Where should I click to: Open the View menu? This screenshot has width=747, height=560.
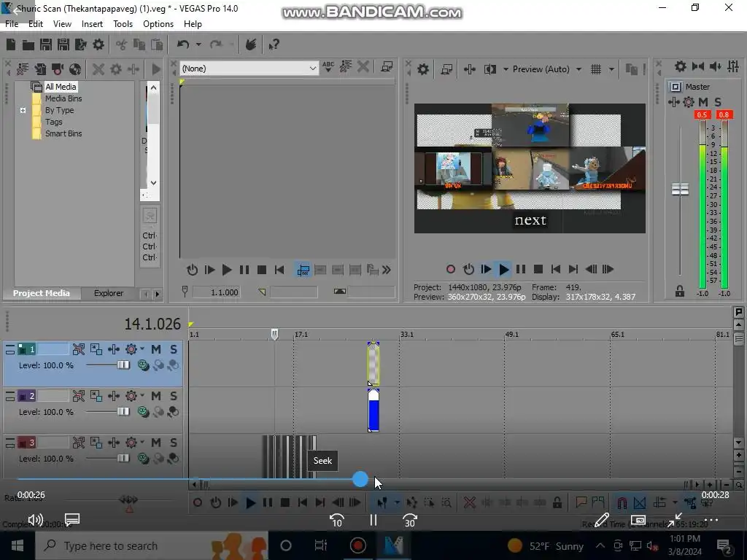click(x=62, y=24)
